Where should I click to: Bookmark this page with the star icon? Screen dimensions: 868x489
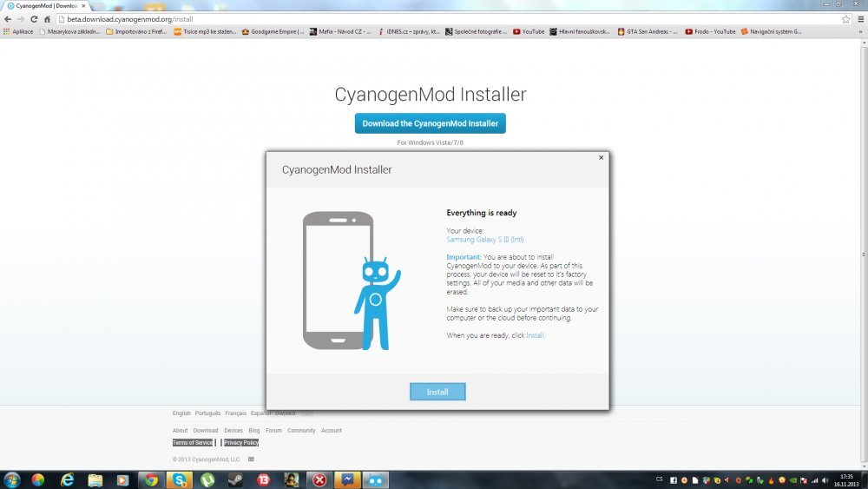(x=845, y=19)
